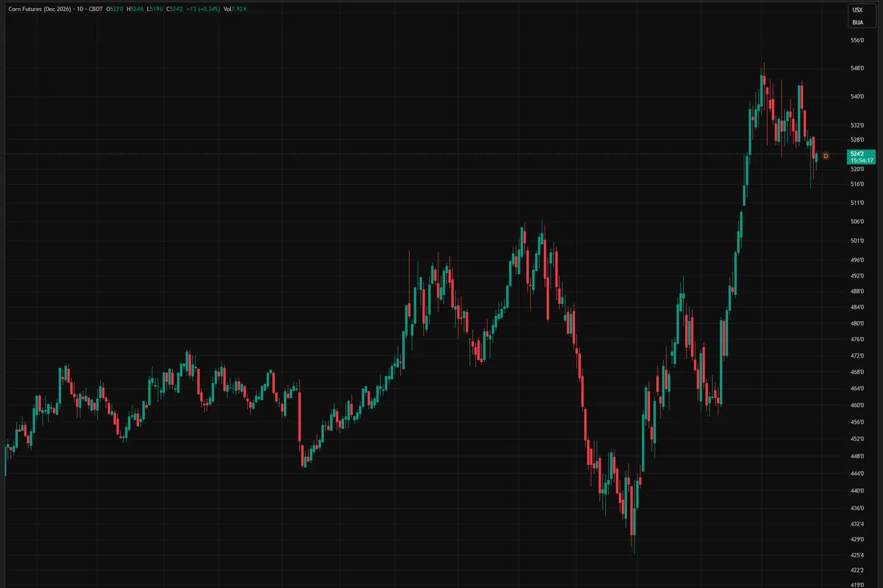This screenshot has width=883, height=588.
Task: Click the 496'0 price scale label
Action: [x=857, y=260]
